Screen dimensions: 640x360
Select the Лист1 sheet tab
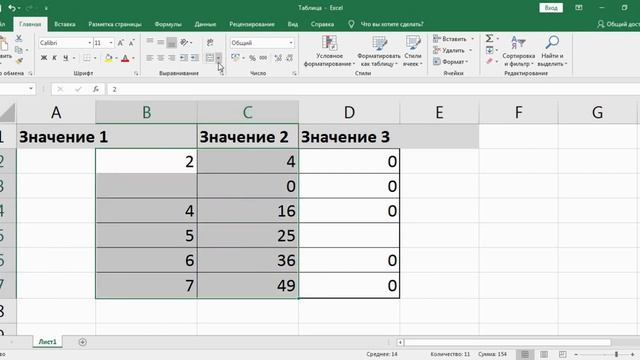click(x=48, y=342)
